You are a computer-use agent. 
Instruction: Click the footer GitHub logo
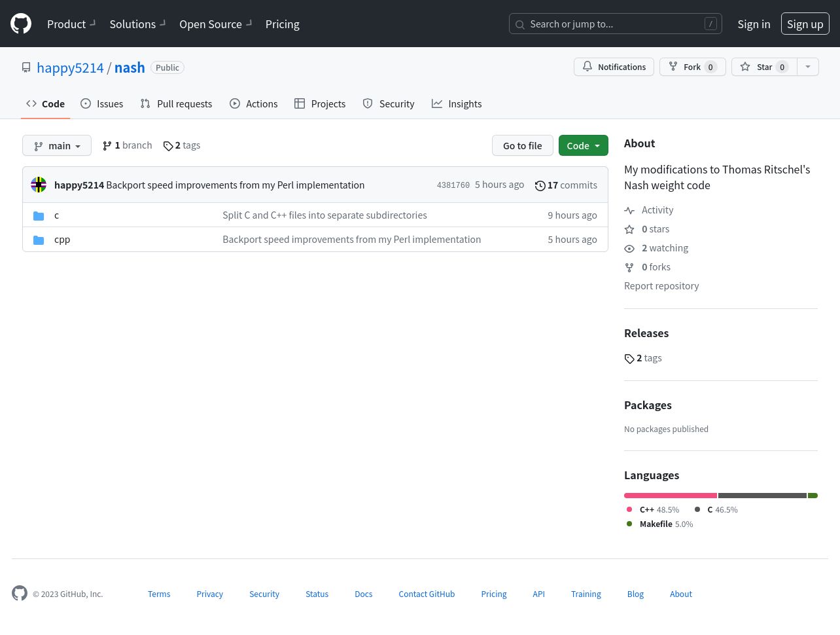coord(20,593)
